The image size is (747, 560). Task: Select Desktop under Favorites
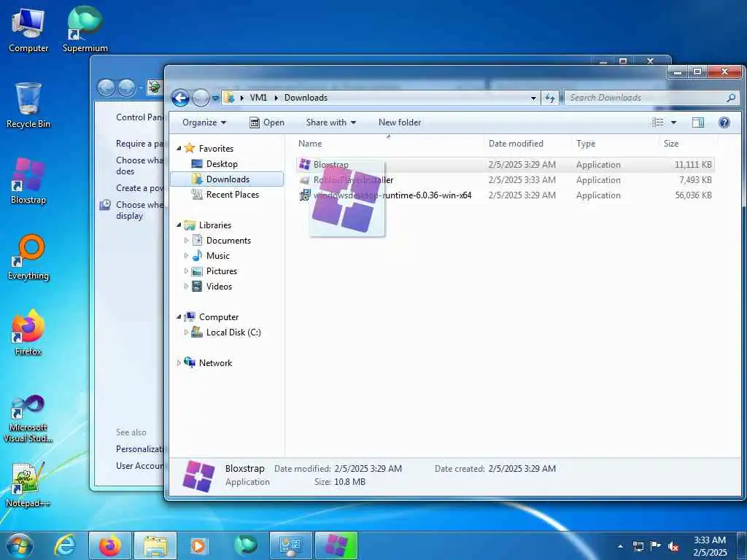click(222, 164)
